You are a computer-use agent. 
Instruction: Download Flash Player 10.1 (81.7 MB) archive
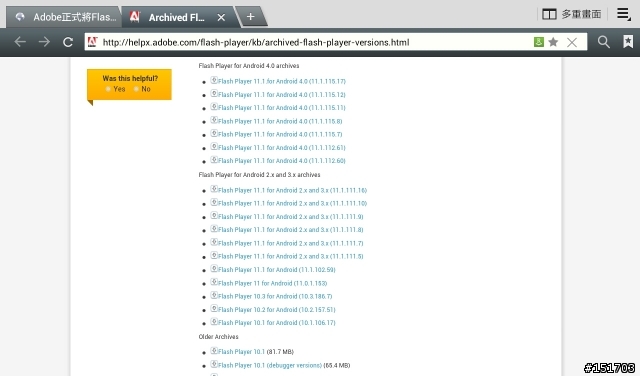tap(241, 352)
